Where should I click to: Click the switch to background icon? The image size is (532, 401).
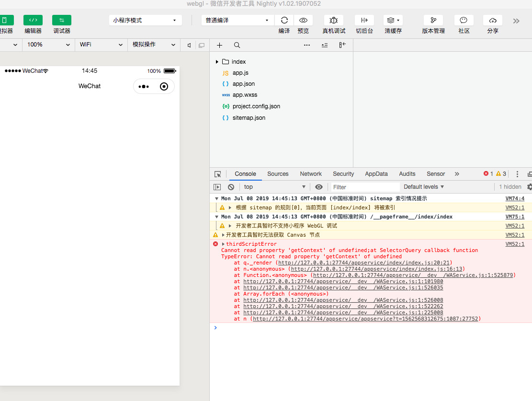[x=364, y=21]
